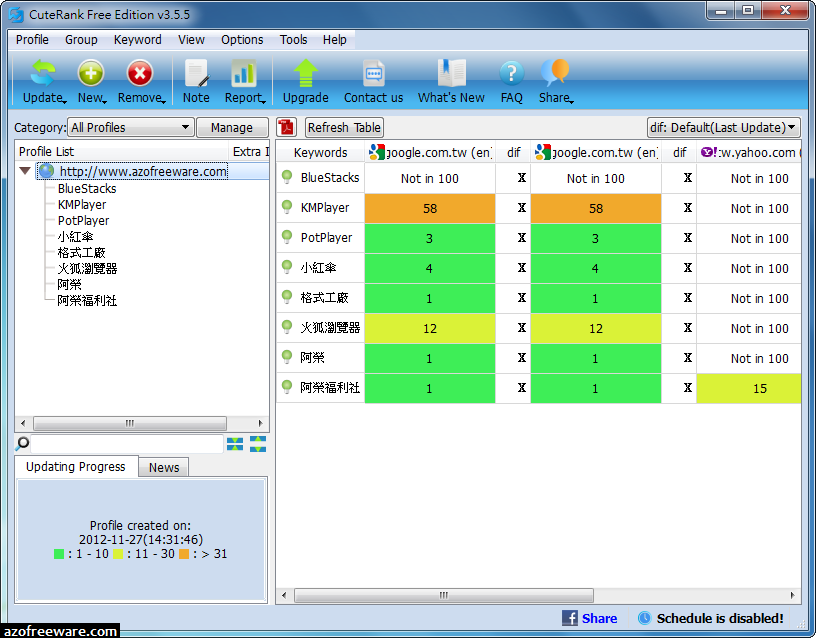Click the bulb icon beside 小紅傘 keyword
Viewport: 816px width, 638px height.
tap(287, 267)
